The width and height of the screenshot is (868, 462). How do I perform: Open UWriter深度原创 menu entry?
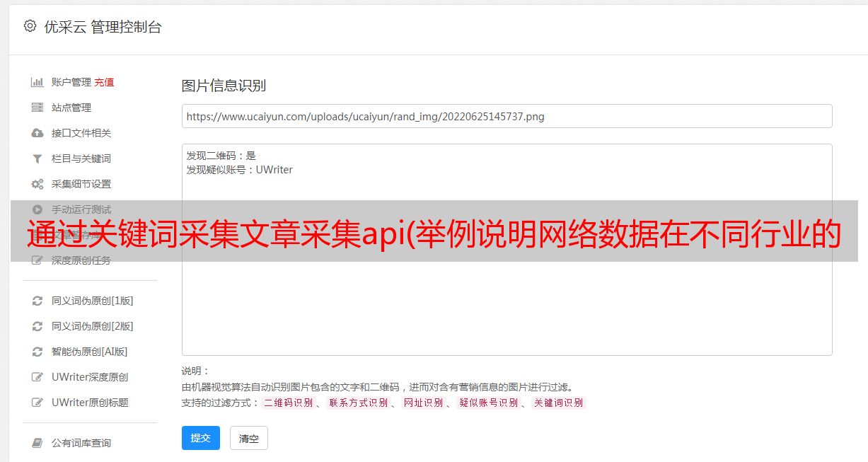click(x=90, y=377)
